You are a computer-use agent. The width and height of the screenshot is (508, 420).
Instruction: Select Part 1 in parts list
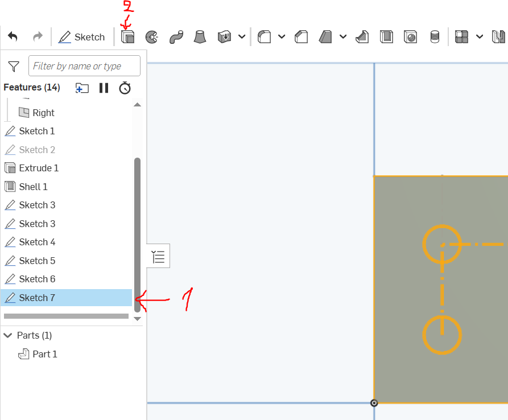(x=38, y=354)
